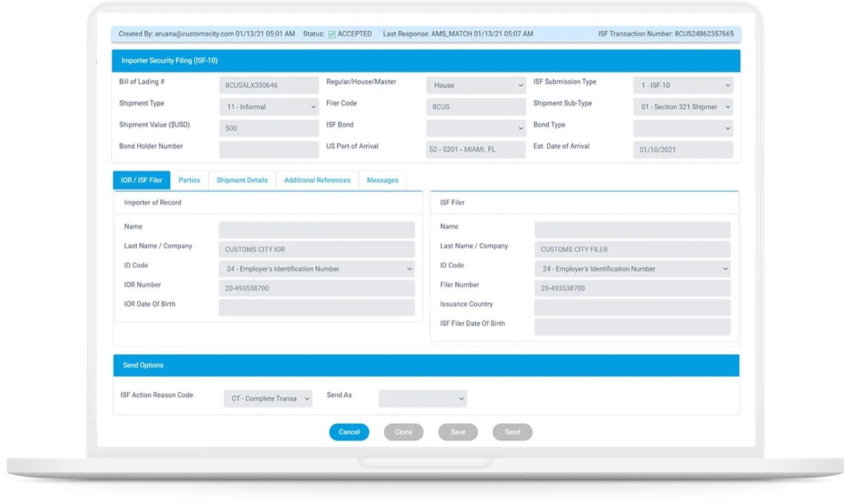Click the Issuance Country field
The width and height of the screenshot is (844, 504).
coord(632,307)
